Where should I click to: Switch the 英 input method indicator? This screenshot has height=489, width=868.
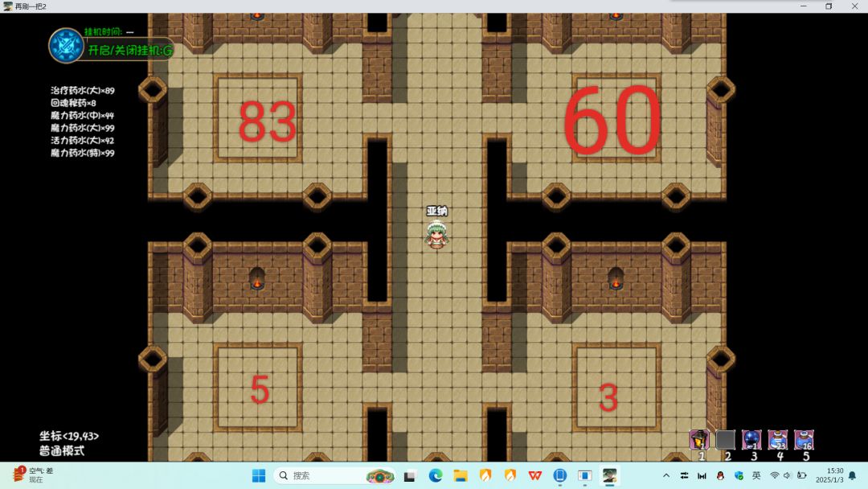756,475
